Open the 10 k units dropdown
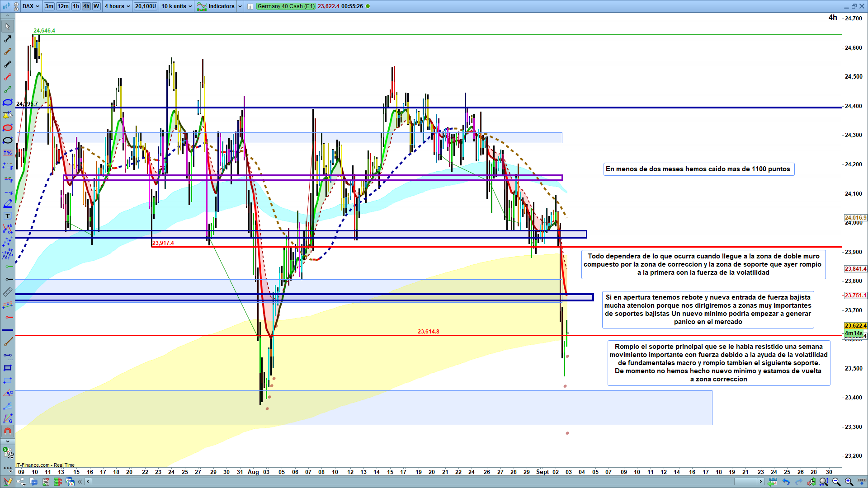The image size is (868, 488). point(176,6)
